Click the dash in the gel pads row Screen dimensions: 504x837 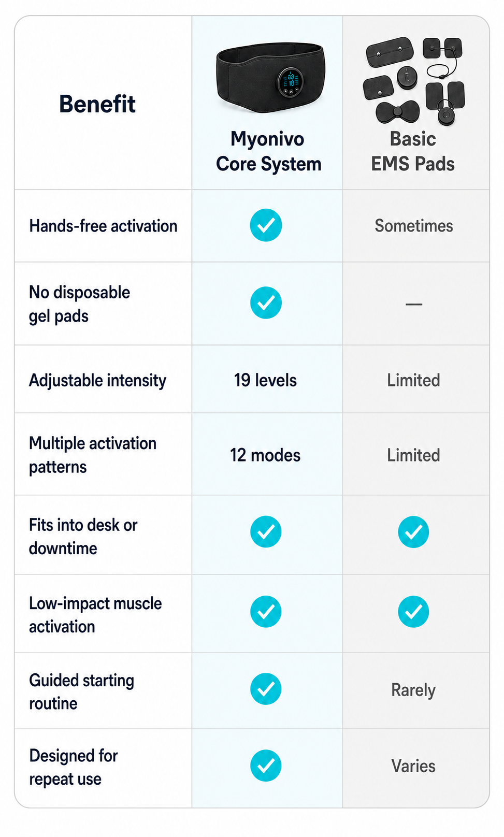[414, 304]
